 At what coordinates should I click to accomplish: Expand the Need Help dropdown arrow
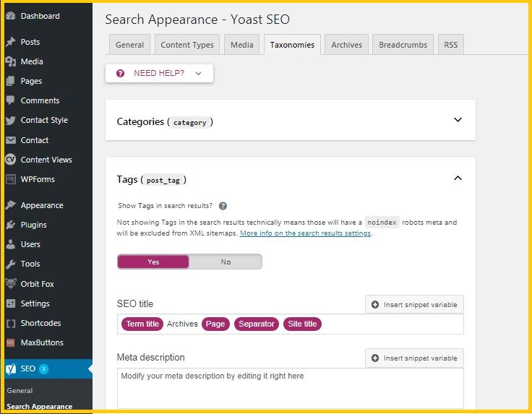[x=199, y=73]
